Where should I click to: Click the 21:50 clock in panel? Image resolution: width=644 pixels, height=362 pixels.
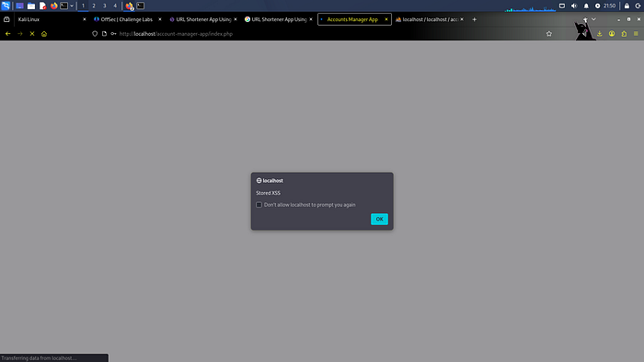coord(609,6)
